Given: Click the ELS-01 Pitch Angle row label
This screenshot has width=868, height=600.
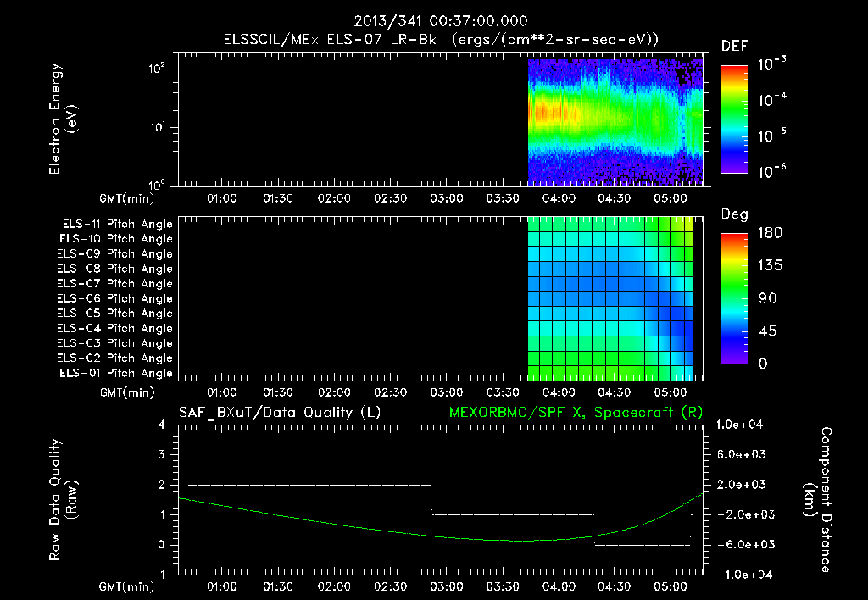Looking at the screenshot, I should (x=116, y=373).
